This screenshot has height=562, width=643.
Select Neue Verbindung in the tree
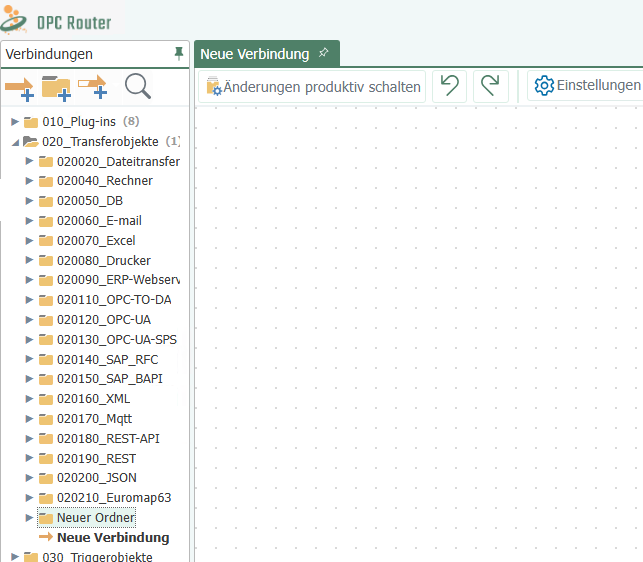click(x=113, y=538)
